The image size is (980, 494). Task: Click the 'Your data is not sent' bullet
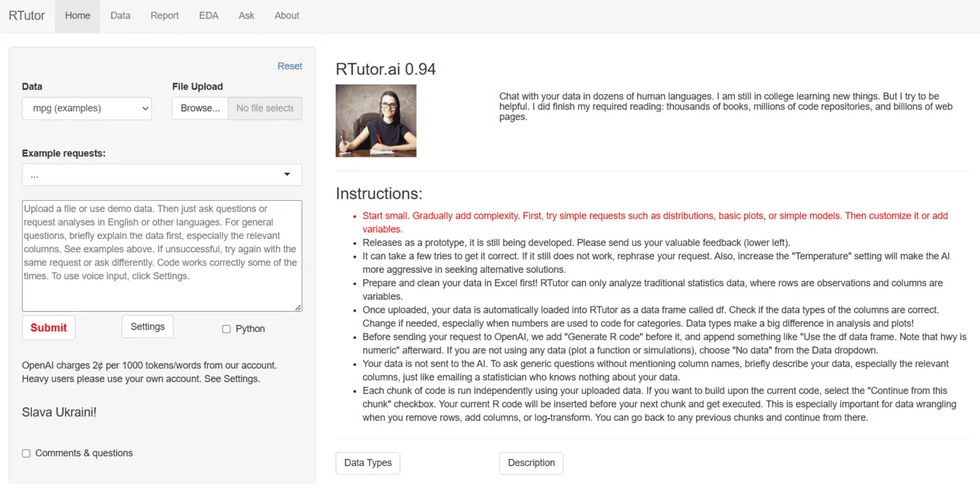656,370
